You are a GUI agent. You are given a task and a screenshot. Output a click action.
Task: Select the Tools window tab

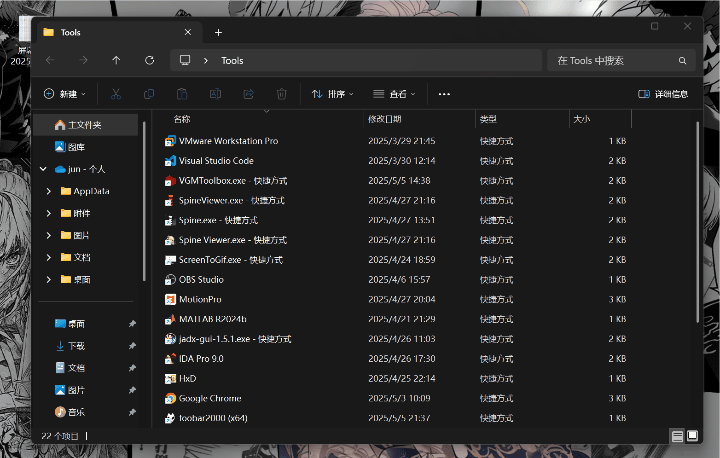(119, 33)
